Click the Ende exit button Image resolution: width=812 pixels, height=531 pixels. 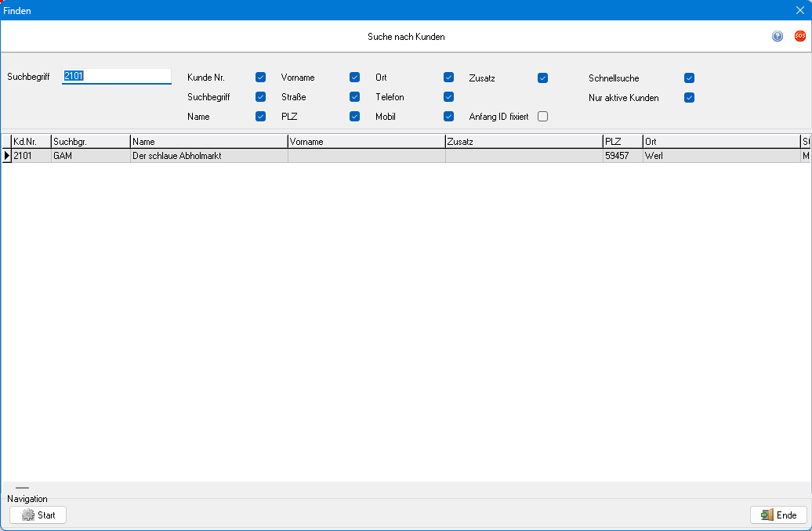click(x=778, y=515)
